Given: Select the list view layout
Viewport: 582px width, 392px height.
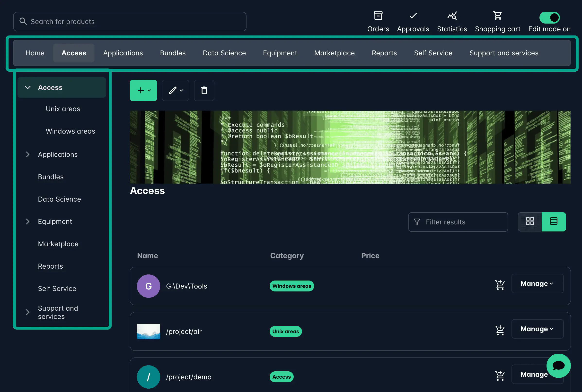Looking at the screenshot, I should pos(554,221).
